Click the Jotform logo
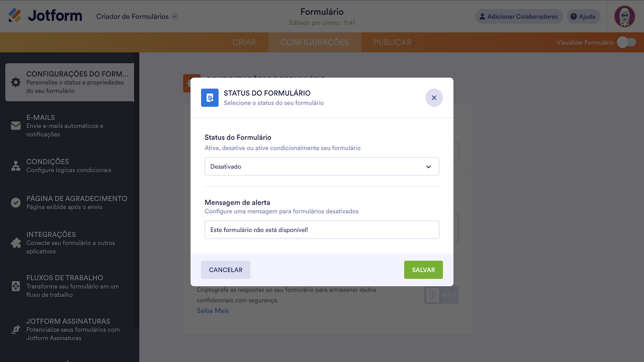Image resolution: width=644 pixels, height=362 pixels. pos(45,16)
